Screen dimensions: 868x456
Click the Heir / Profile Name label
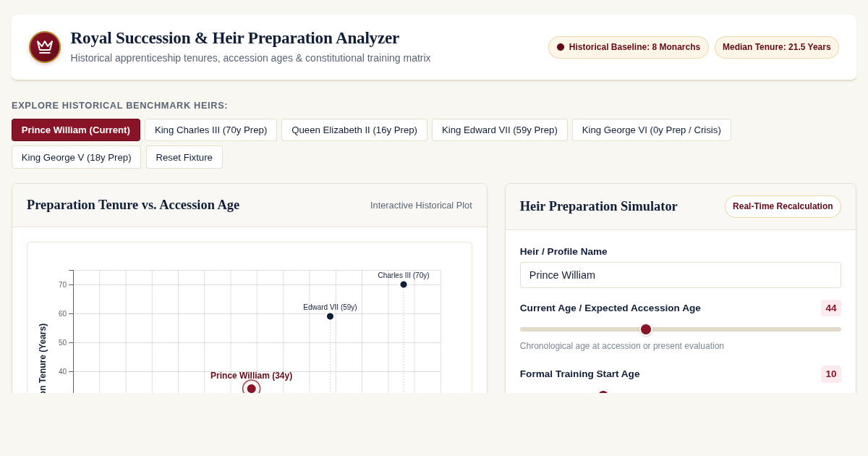563,252
